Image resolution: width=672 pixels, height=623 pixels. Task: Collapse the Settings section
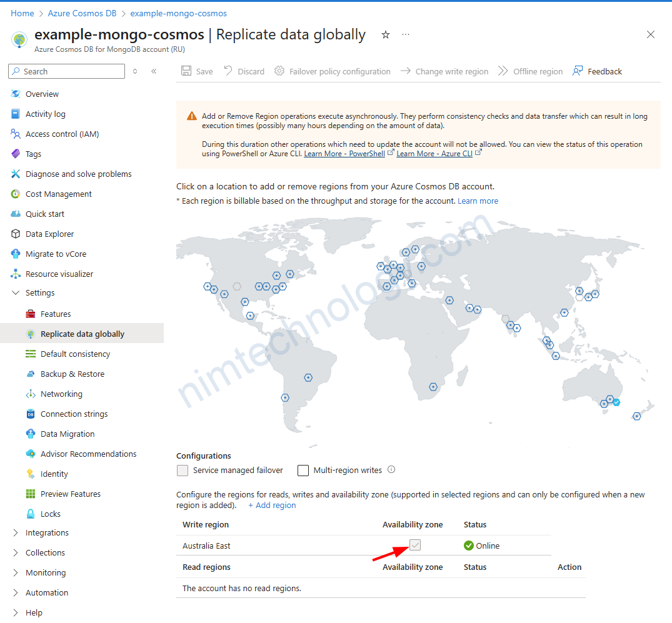coord(16,292)
